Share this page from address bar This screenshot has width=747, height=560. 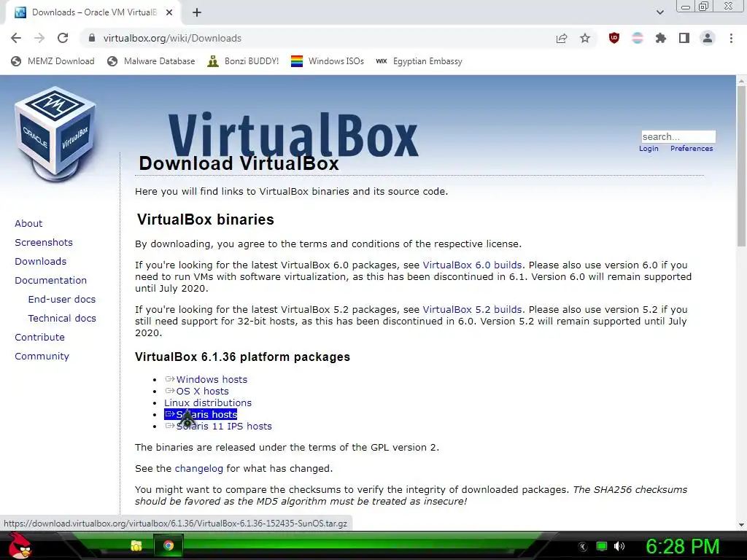click(562, 38)
